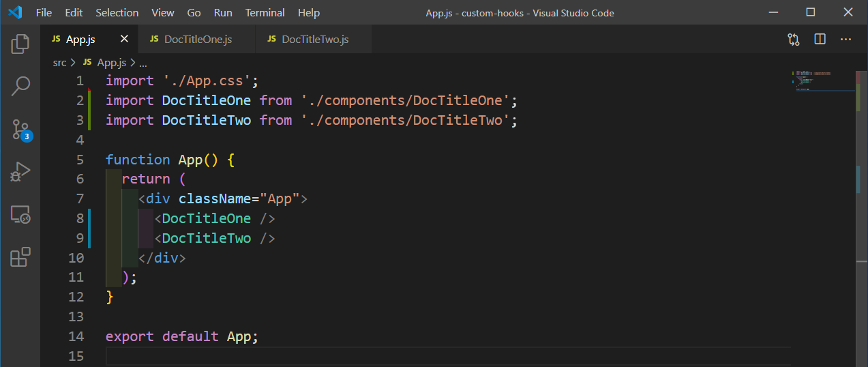Switch to the App.js tab

(x=89, y=39)
